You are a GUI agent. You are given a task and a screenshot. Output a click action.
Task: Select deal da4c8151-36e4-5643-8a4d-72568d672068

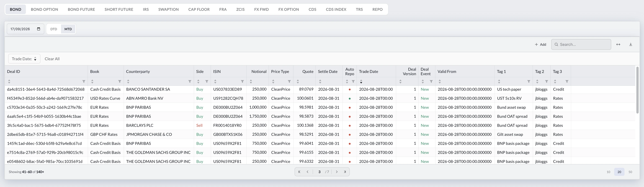(46, 89)
